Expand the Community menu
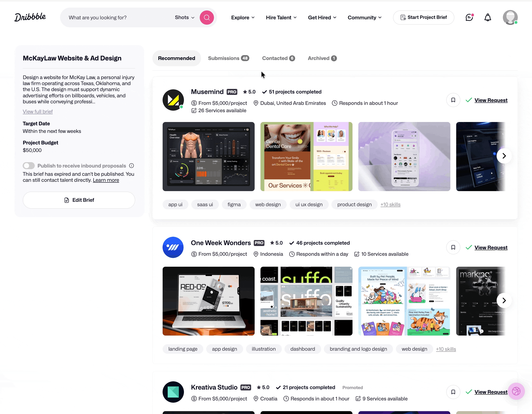 364,18
